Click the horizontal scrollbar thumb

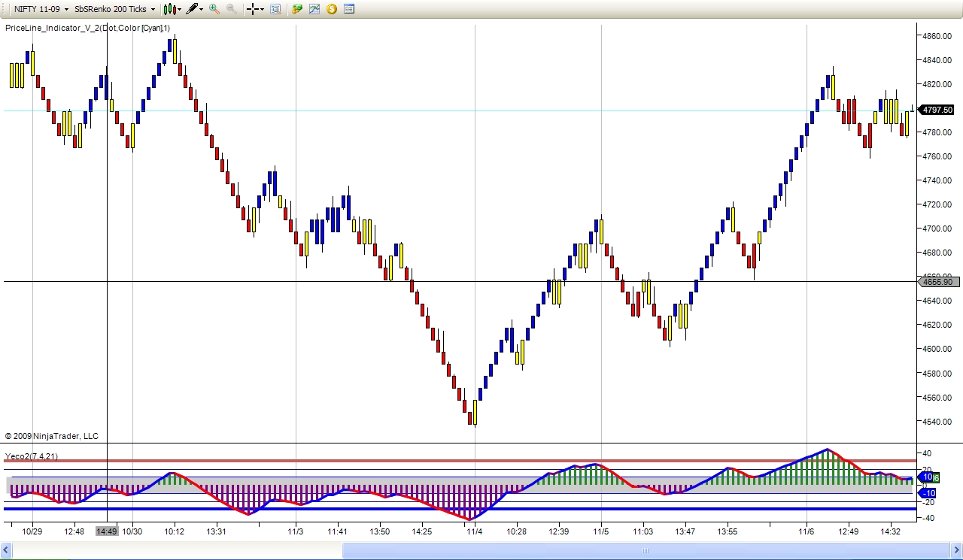645,551
